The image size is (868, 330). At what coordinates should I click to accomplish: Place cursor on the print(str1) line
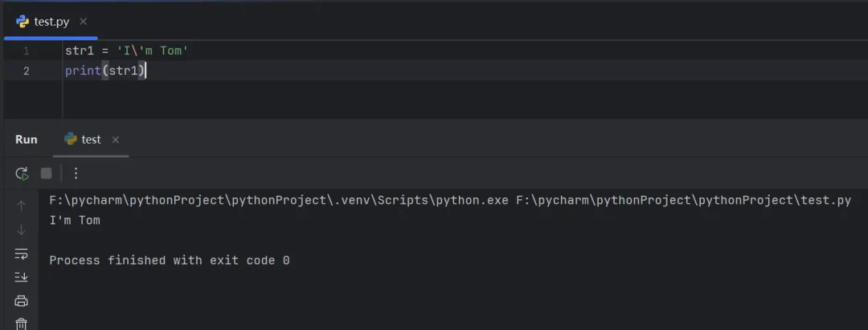[105, 71]
